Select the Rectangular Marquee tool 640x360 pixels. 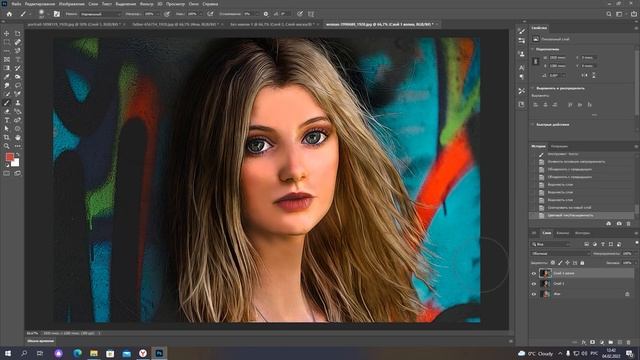[x=7, y=42]
